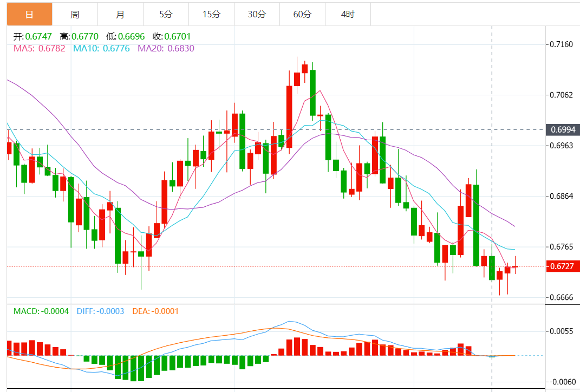Viewport: 580px width, 392px height.
Task: Click the 收:0.6701 close price value
Action: click(172, 37)
